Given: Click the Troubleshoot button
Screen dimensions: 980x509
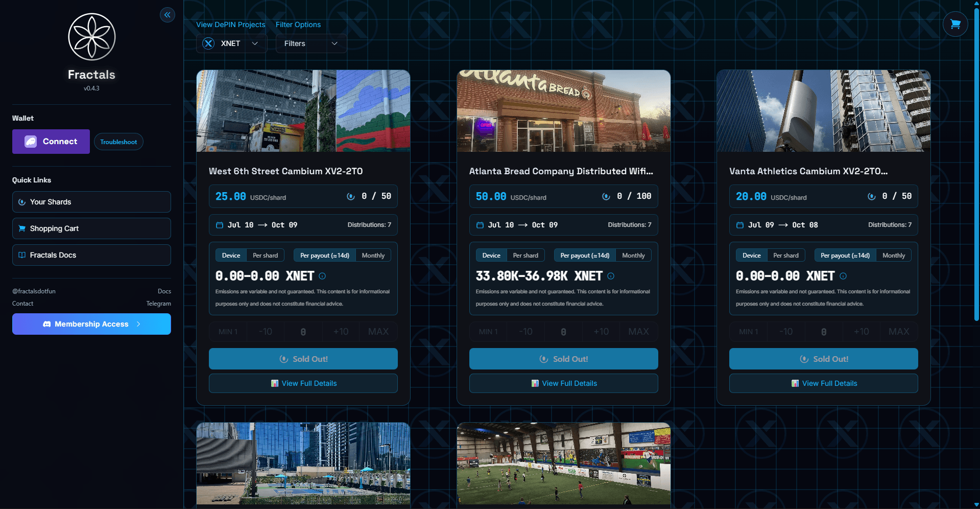Looking at the screenshot, I should point(118,142).
